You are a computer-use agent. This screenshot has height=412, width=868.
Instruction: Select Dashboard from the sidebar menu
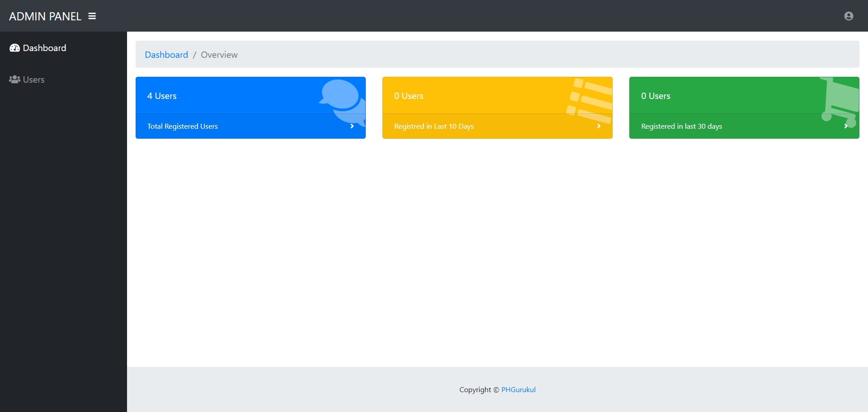coord(44,47)
